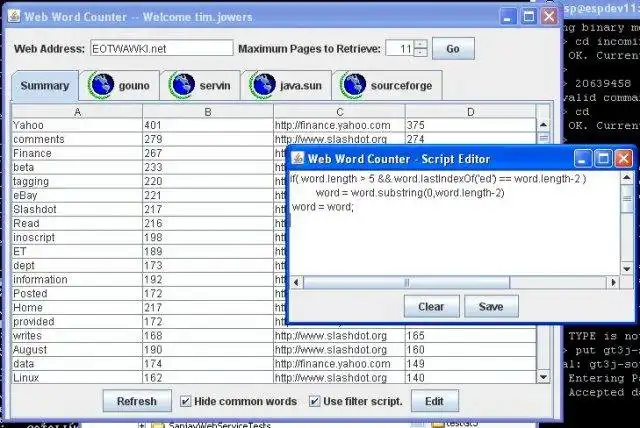The height and width of the screenshot is (428, 640).
Task: Click the Script Editor vertical scroll down arrow
Action: click(627, 268)
